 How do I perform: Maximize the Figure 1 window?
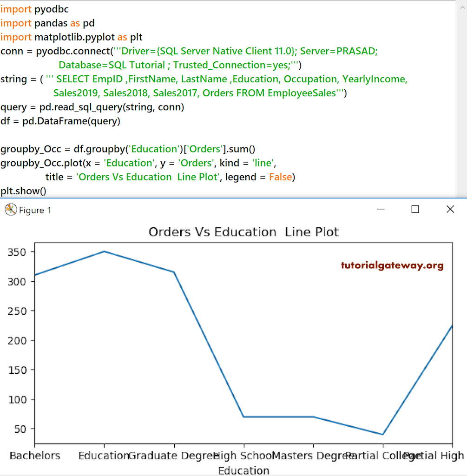tap(415, 209)
